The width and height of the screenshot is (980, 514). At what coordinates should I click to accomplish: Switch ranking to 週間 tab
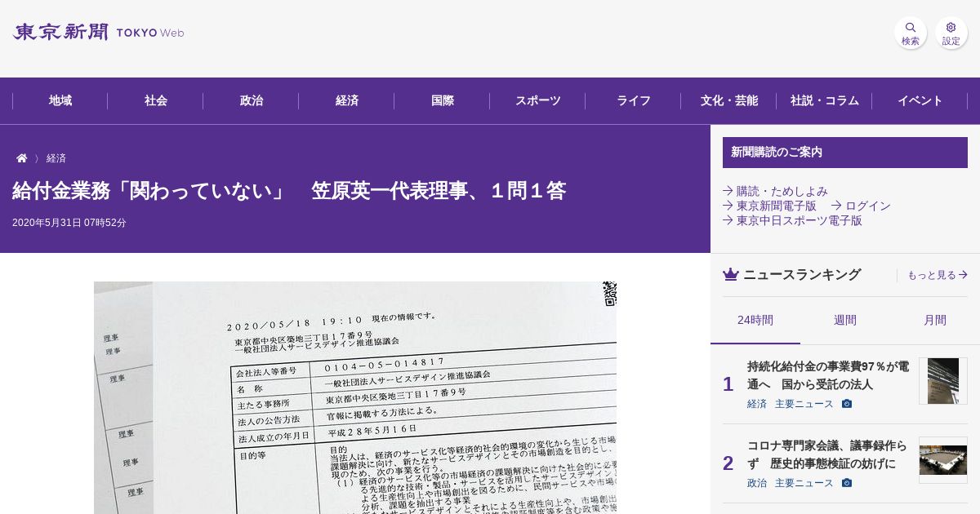845,321
